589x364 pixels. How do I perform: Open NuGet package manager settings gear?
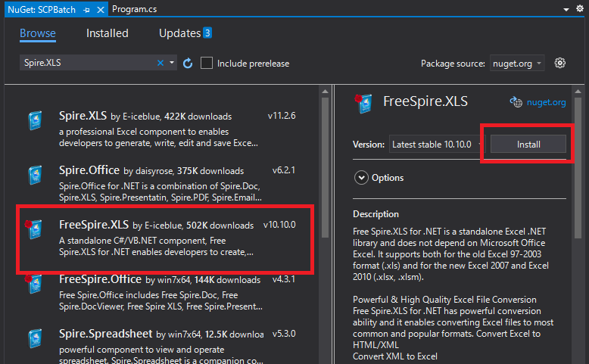(x=559, y=63)
